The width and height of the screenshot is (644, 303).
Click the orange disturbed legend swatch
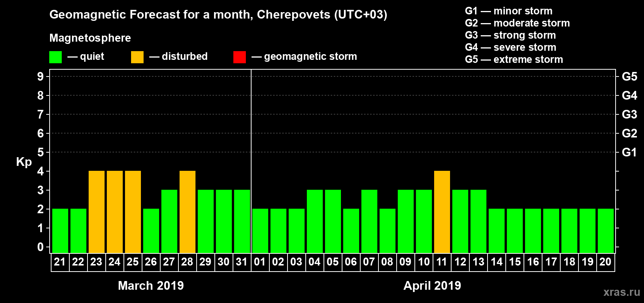(x=137, y=57)
